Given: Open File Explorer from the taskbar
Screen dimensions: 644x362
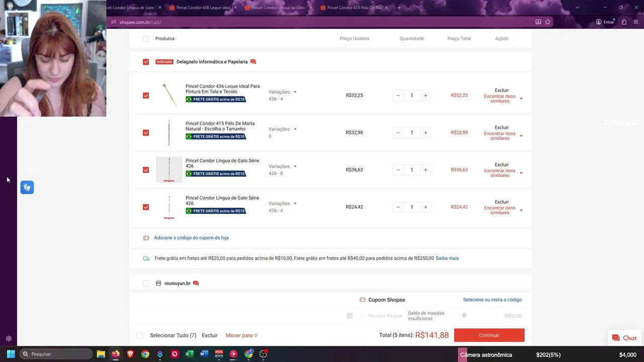Looking at the screenshot, I should [x=101, y=354].
